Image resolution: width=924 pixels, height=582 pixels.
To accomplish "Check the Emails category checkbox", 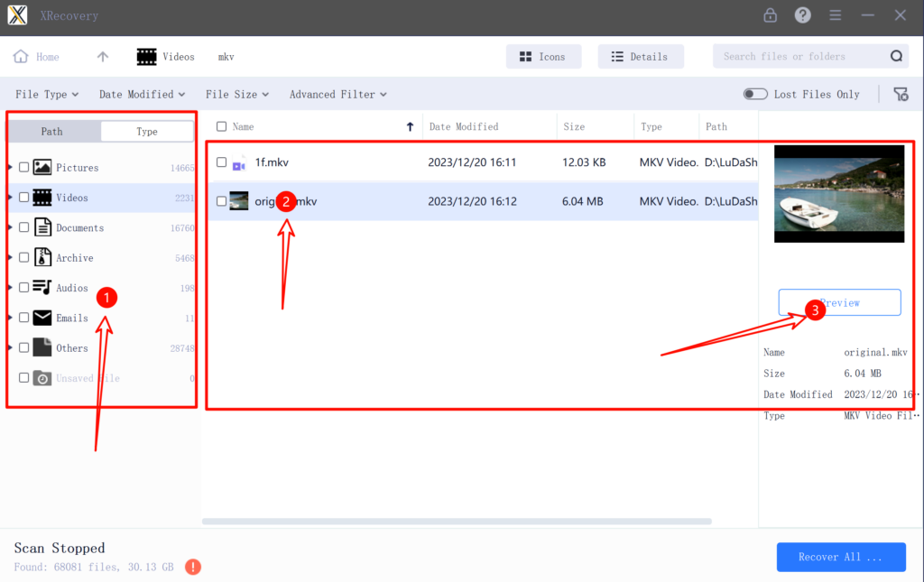I will coord(23,318).
